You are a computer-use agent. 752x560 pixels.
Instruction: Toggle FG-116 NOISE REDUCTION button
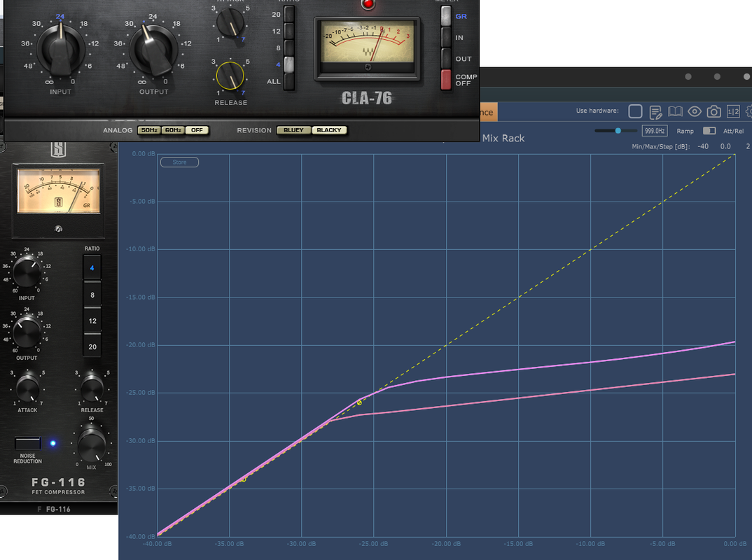tap(28, 443)
